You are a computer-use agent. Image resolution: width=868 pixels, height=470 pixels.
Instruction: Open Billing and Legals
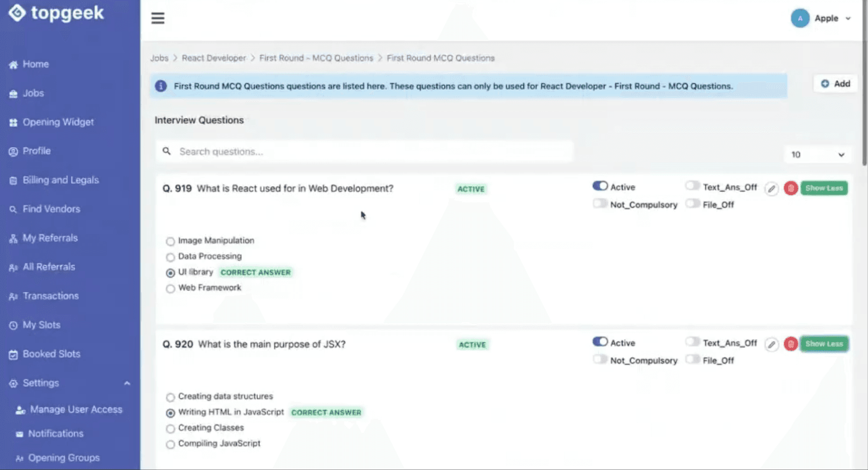coord(13,180)
